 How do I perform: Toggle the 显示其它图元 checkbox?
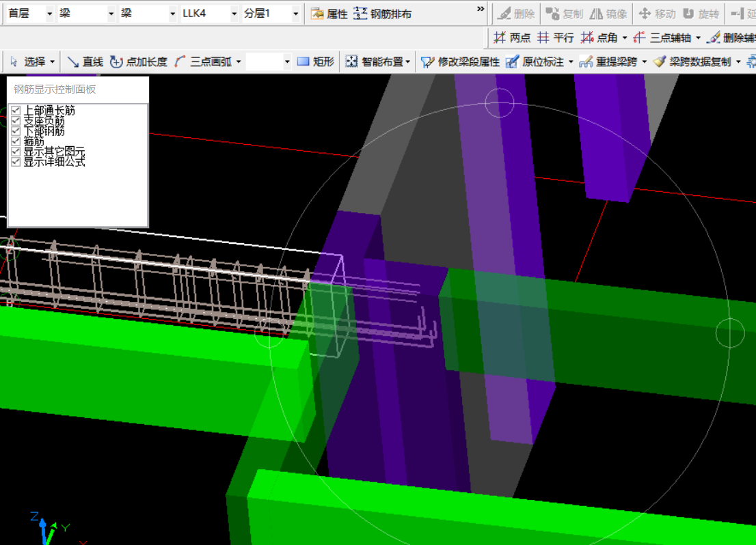point(16,152)
